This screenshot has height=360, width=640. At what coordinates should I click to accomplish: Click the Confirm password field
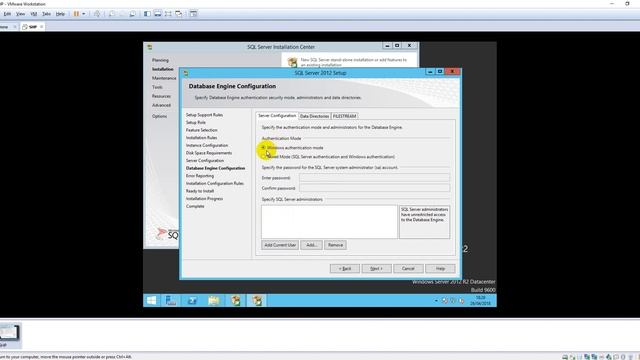(374, 188)
